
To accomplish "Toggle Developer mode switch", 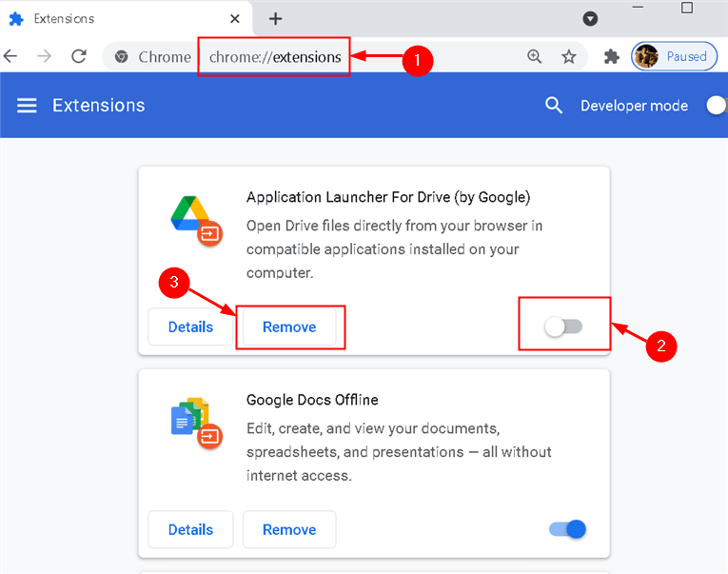I will [716, 106].
